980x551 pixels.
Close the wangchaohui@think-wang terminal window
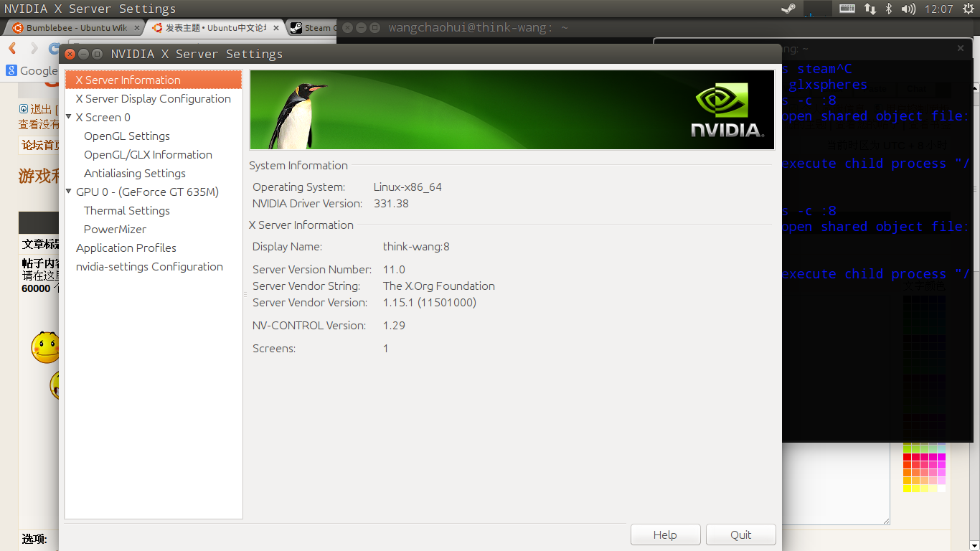pyautogui.click(x=347, y=27)
